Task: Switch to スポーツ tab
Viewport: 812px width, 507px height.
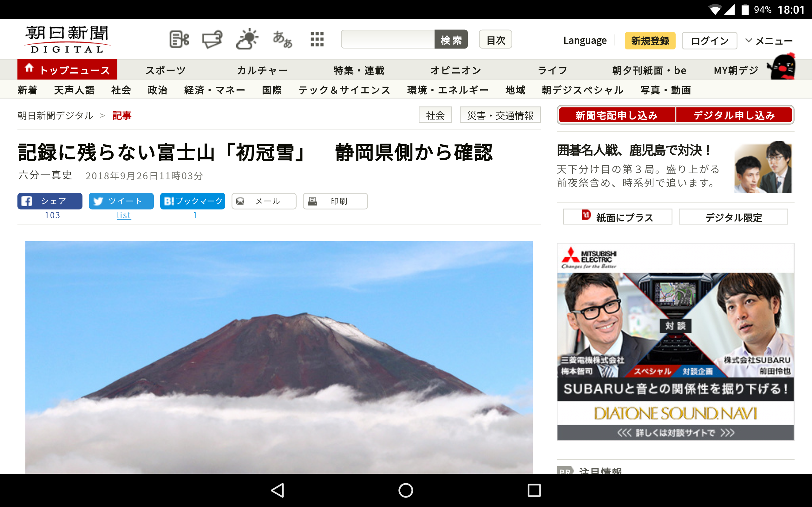Action: click(166, 70)
